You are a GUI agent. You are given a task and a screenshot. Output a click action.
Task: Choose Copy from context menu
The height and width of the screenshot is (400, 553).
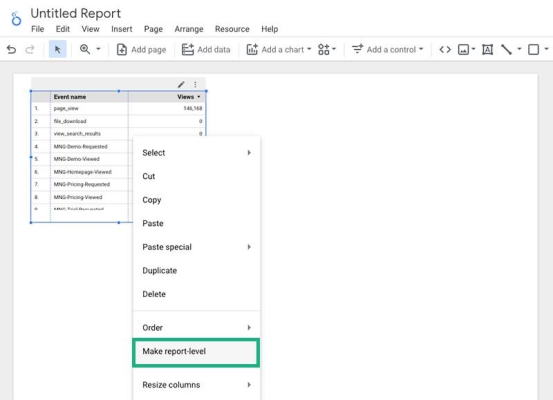tap(196, 200)
